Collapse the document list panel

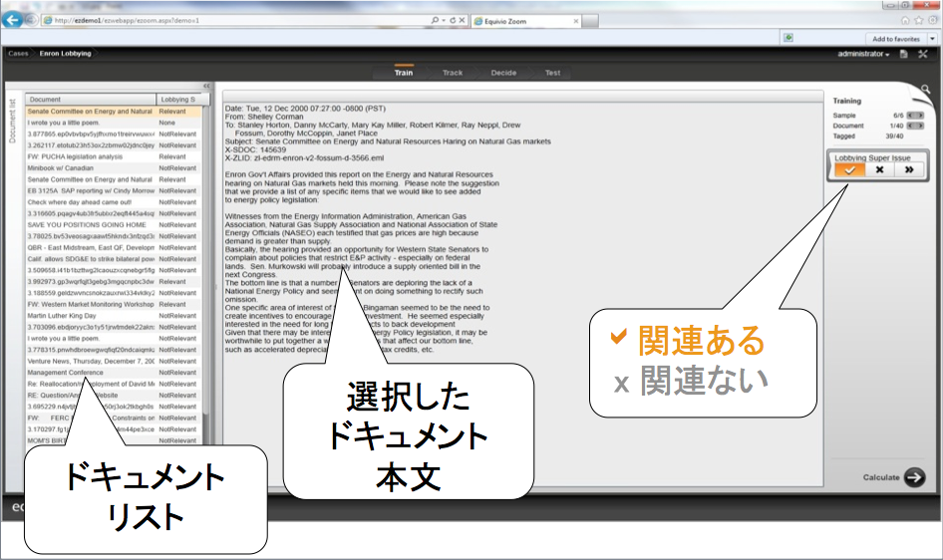pyautogui.click(x=206, y=87)
